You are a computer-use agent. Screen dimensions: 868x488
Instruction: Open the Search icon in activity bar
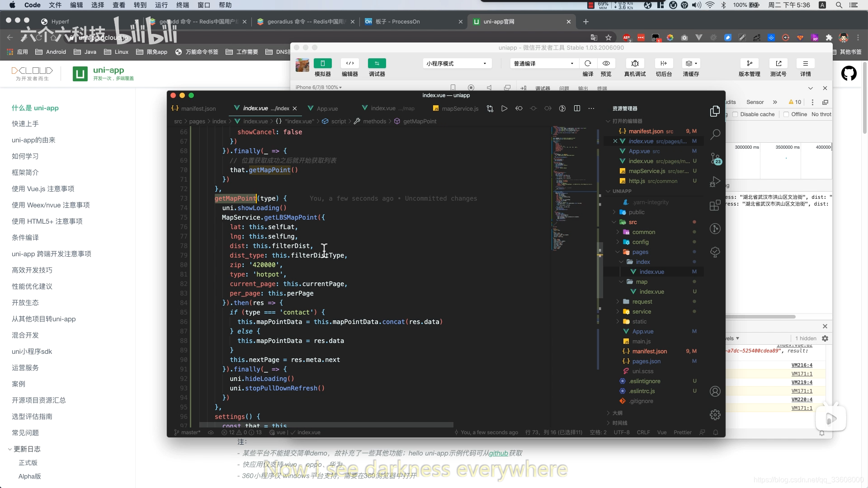[x=715, y=134]
